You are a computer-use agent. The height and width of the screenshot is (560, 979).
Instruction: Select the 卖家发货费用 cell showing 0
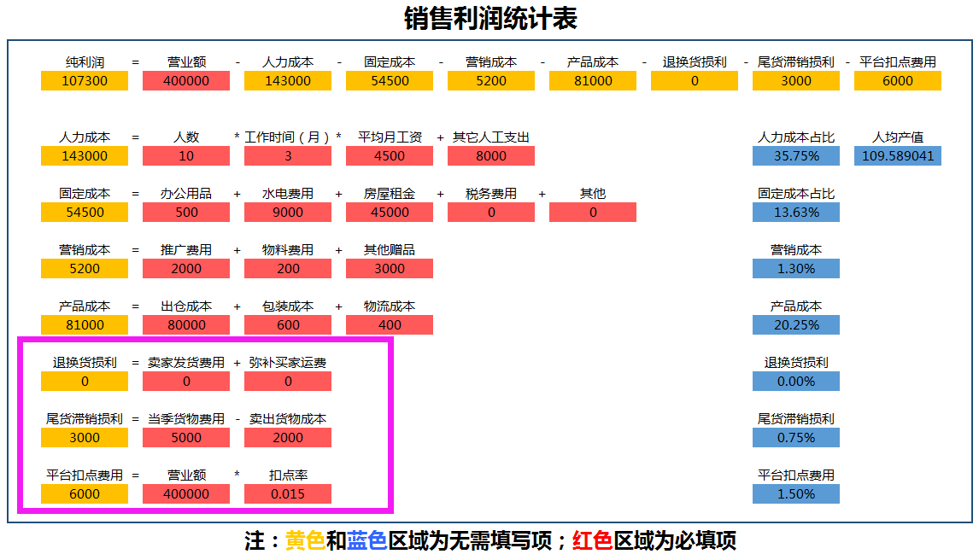(x=186, y=381)
